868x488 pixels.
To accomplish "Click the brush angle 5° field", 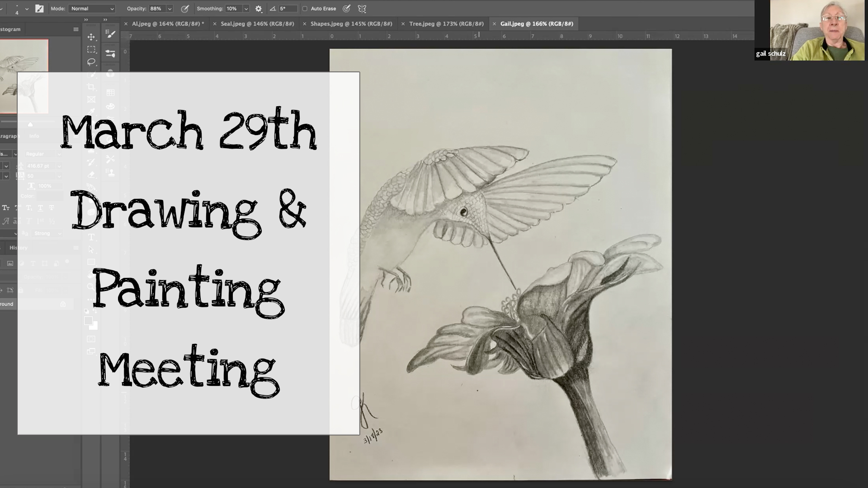I will [x=288, y=9].
